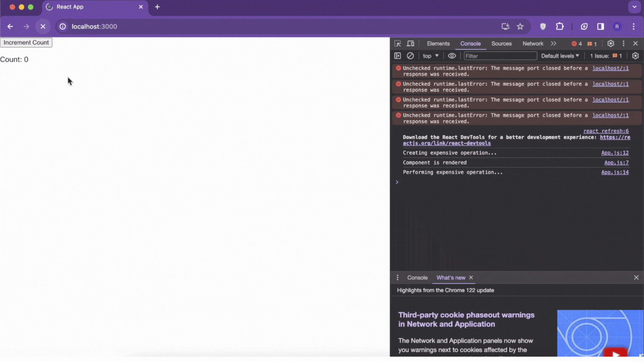This screenshot has width=644, height=362.
Task: Open console sidebar panel
Action: coord(397,55)
